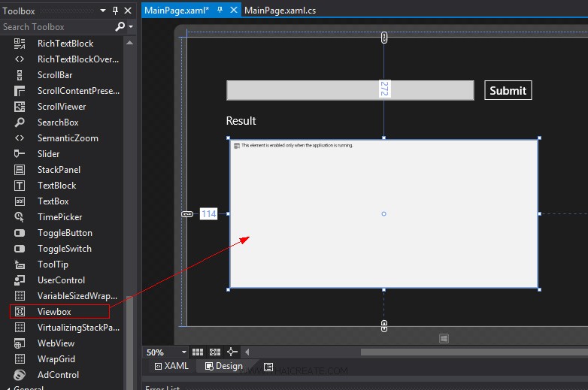
Task: Select the WebView toolbox item
Action: (56, 343)
